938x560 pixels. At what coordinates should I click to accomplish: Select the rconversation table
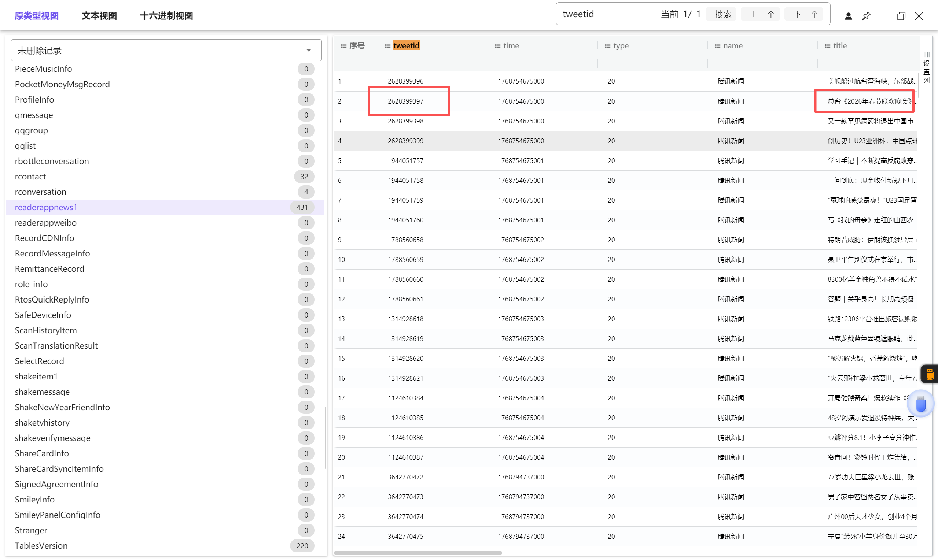[x=165, y=192]
